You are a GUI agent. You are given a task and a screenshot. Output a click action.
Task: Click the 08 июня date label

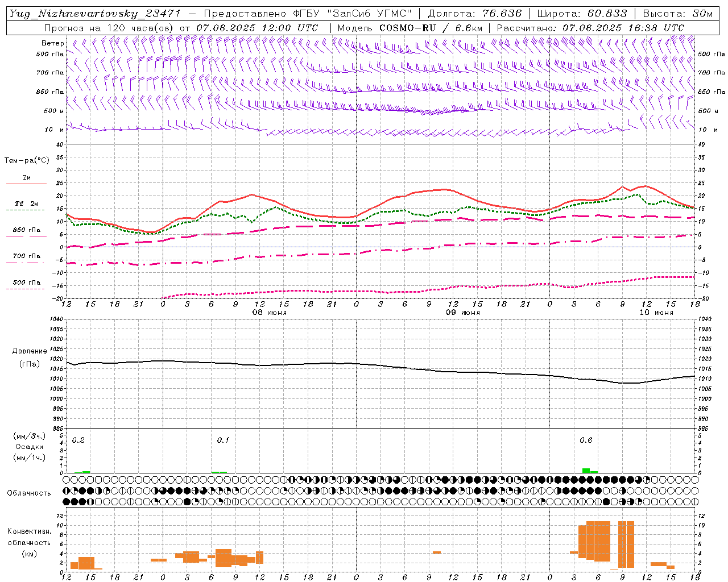(x=270, y=313)
